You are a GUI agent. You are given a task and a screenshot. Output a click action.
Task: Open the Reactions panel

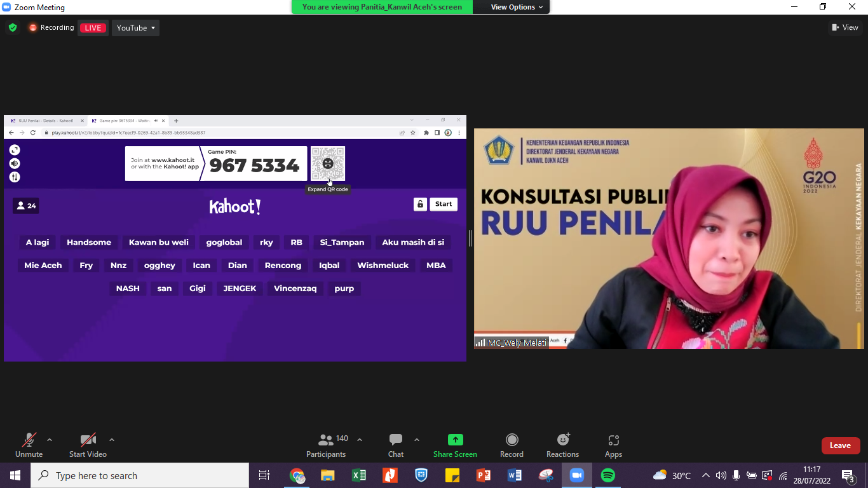(x=562, y=440)
